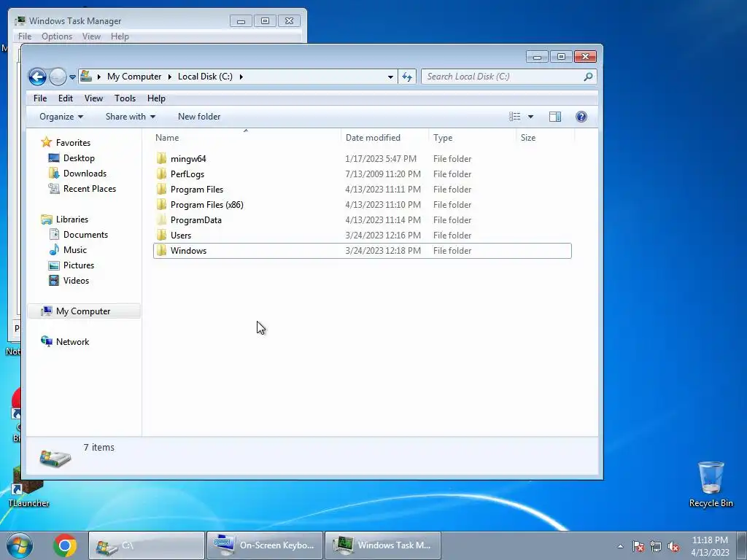Viewport: 747px width, 560px height.
Task: Click the magnifier search icon
Action: coord(589,77)
